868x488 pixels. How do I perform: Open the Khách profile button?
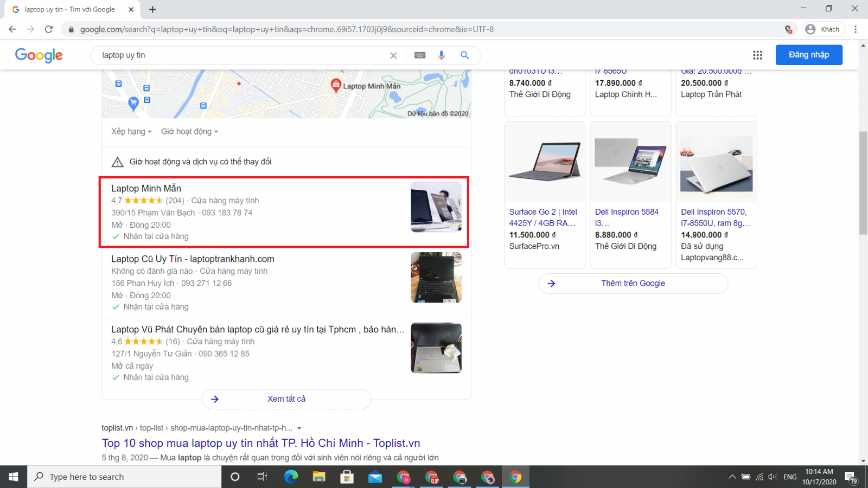tap(824, 29)
